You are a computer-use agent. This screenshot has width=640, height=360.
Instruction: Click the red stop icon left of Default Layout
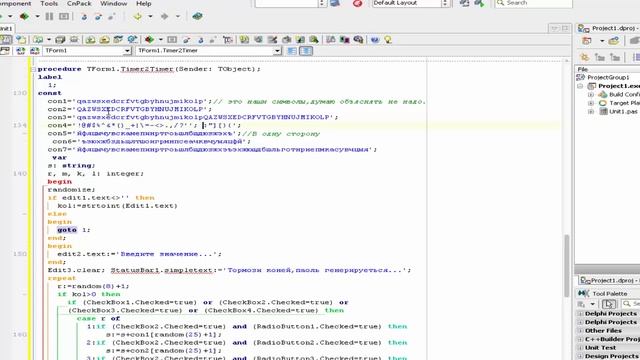[x=358, y=3]
